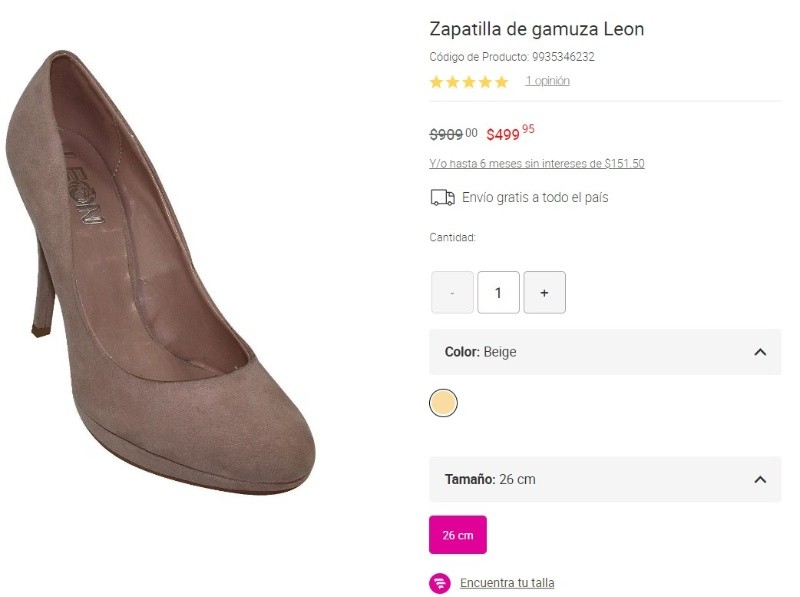The height and width of the screenshot is (597, 800).
Task: Open the 1 opinión reviews link
Action: pyautogui.click(x=547, y=81)
